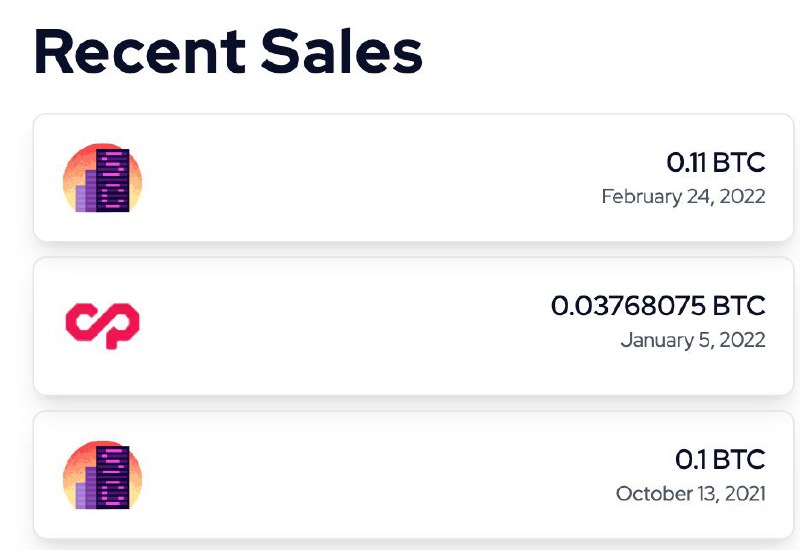The image size is (800, 550).
Task: Click the October 13, 2021 date
Action: click(x=691, y=493)
